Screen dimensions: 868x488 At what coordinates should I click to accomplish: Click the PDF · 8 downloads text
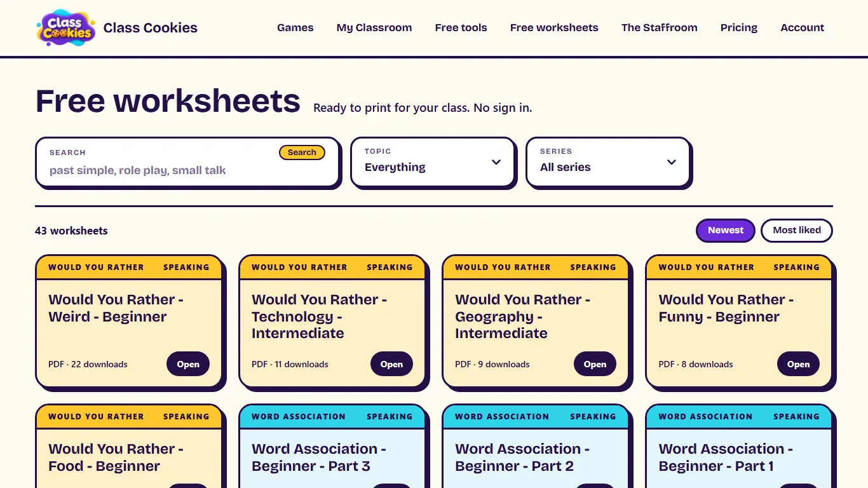point(696,364)
